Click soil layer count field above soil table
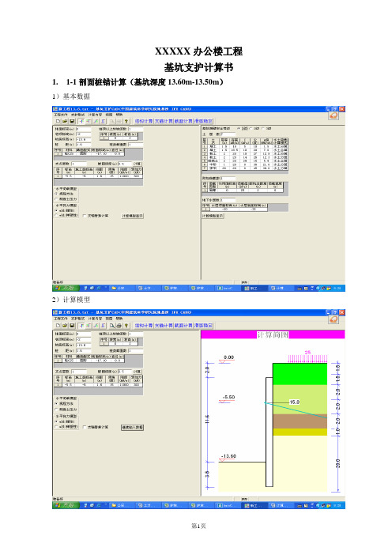This screenshot has height=555, width=392. tap(228, 134)
